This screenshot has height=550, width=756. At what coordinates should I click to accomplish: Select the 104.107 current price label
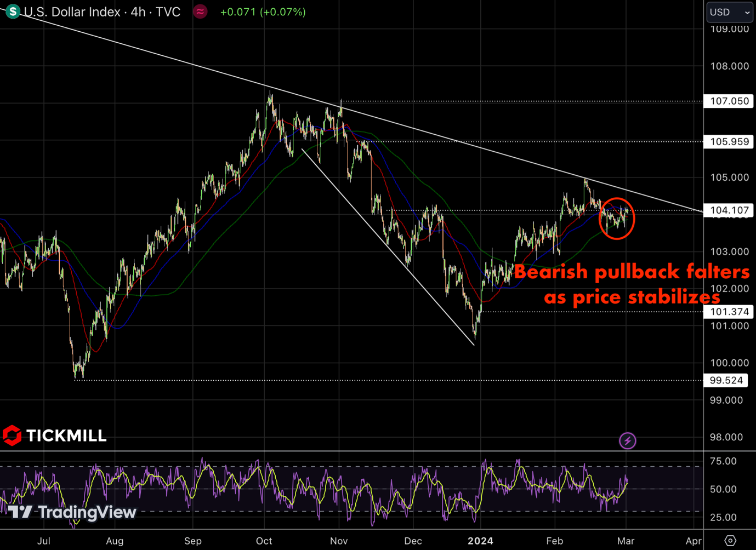729,210
